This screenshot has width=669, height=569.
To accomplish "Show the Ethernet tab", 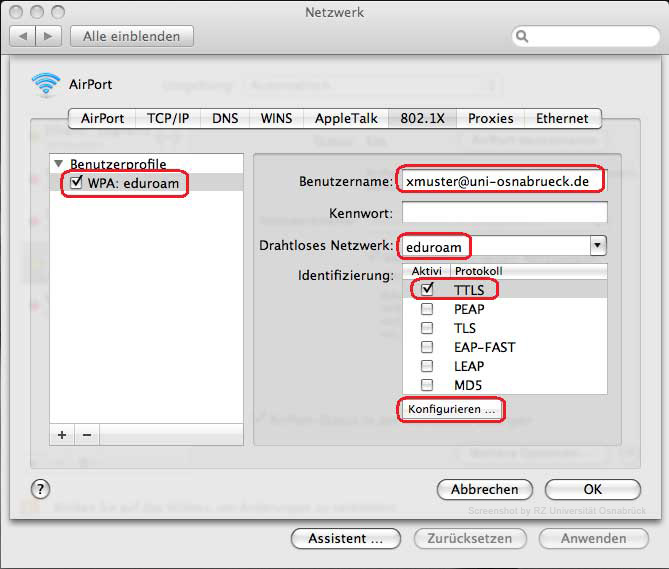I will 562,118.
